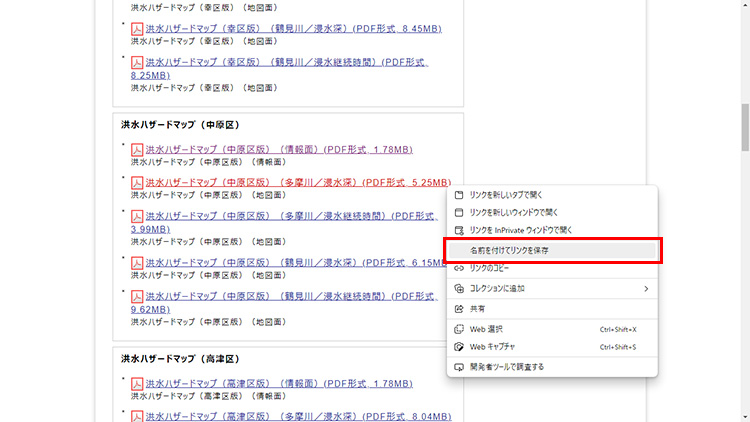Open 幸区版 鶴見川/浸水深 PDF link (8.45MB)
The width and height of the screenshot is (750, 422).
293,30
